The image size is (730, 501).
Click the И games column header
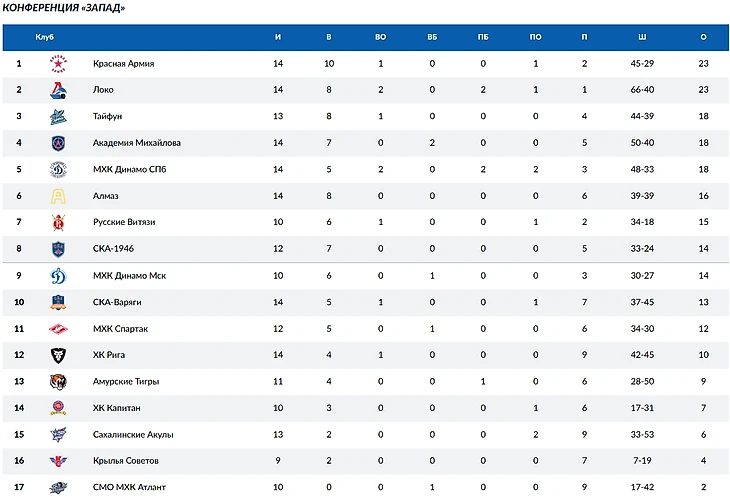coord(278,37)
